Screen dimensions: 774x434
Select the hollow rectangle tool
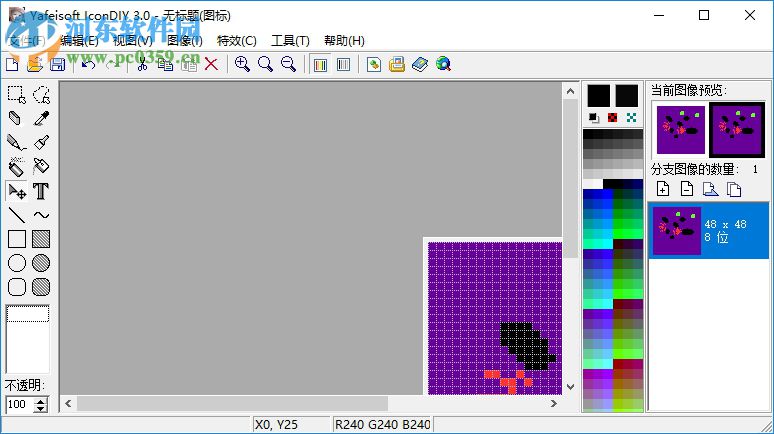17,239
